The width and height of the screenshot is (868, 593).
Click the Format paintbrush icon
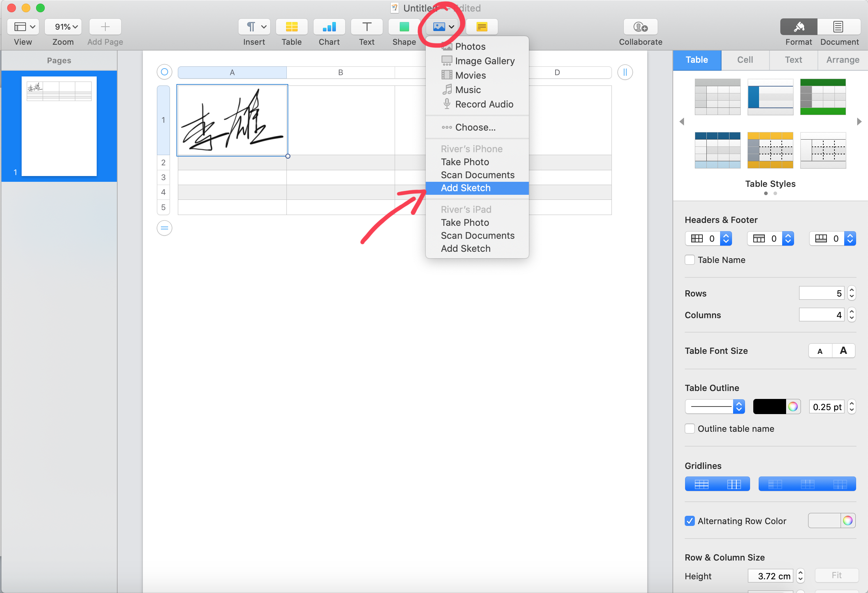[x=798, y=27]
